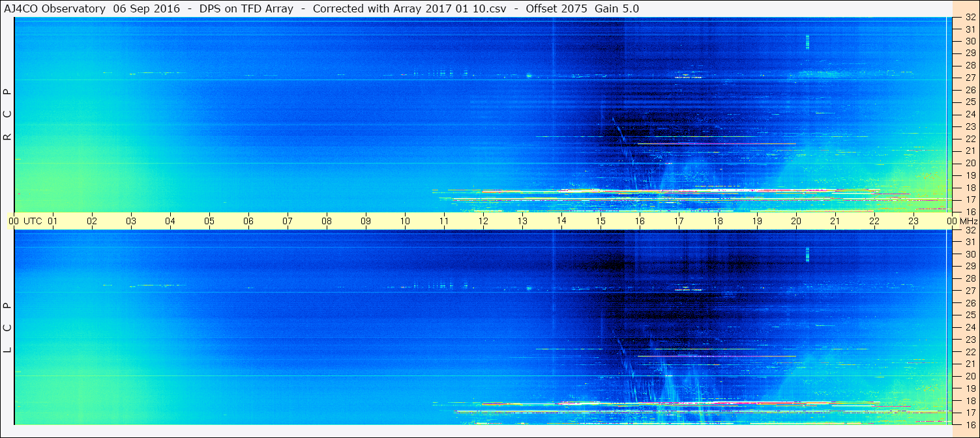Select the date "06 Sep 2016" in header
The height and width of the screenshot is (438, 980).
147,8
